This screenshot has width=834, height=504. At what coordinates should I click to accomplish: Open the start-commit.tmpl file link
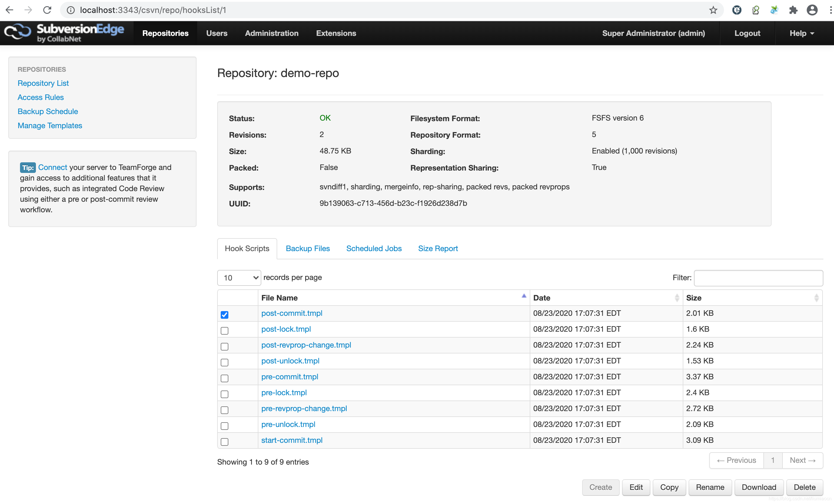click(x=292, y=440)
